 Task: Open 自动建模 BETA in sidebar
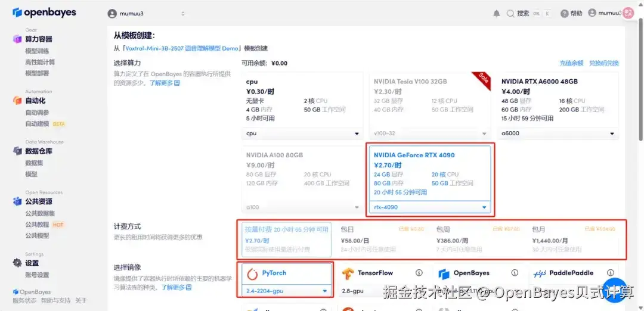[45, 123]
